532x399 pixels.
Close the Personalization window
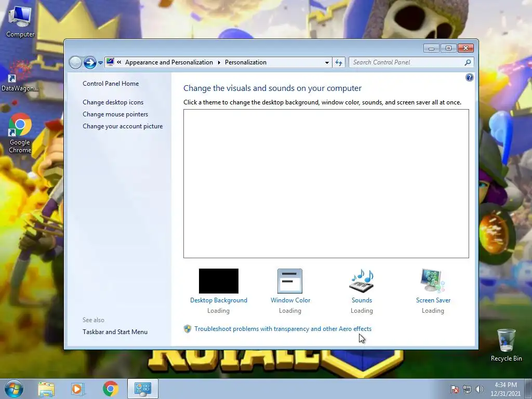click(465, 48)
